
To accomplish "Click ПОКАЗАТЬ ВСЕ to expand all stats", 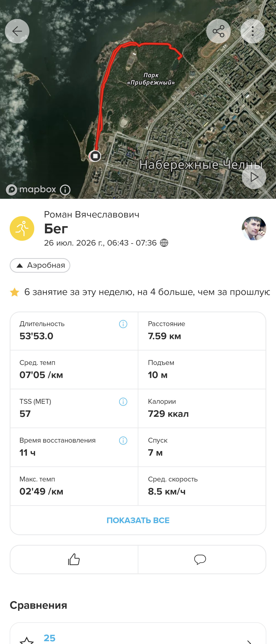I will 138,520.
